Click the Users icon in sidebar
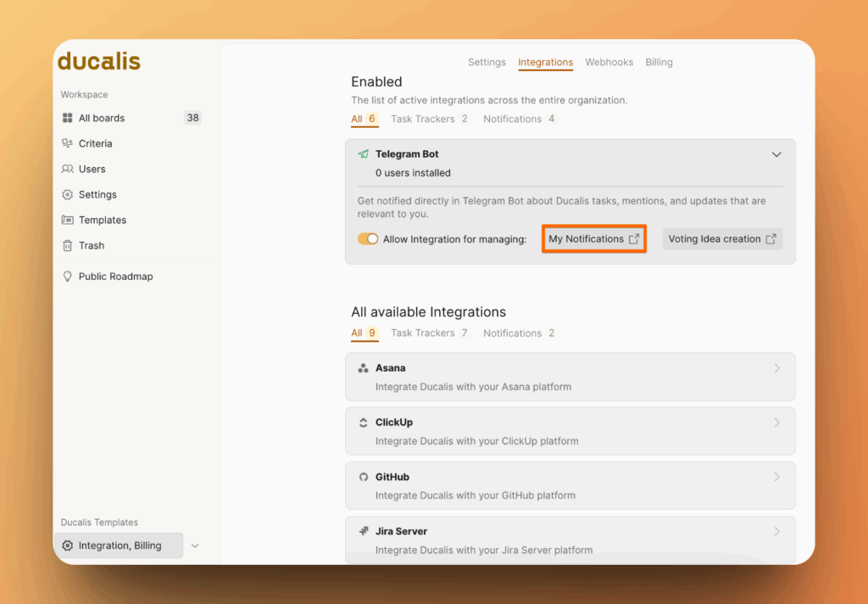The width and height of the screenshot is (868, 604). (68, 169)
